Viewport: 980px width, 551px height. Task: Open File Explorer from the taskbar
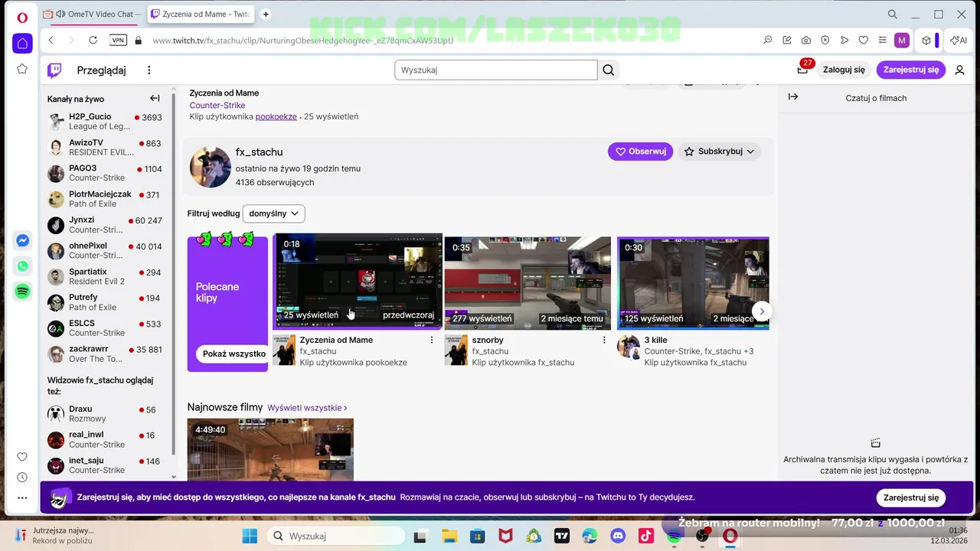(x=449, y=536)
